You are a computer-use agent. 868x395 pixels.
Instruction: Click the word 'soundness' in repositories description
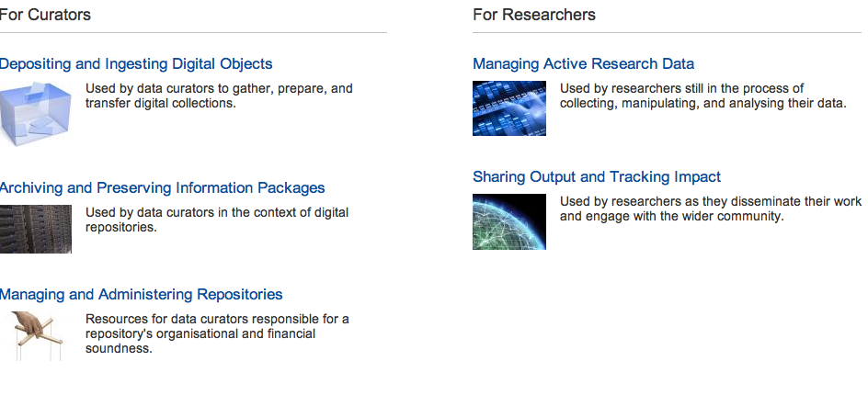(x=119, y=348)
